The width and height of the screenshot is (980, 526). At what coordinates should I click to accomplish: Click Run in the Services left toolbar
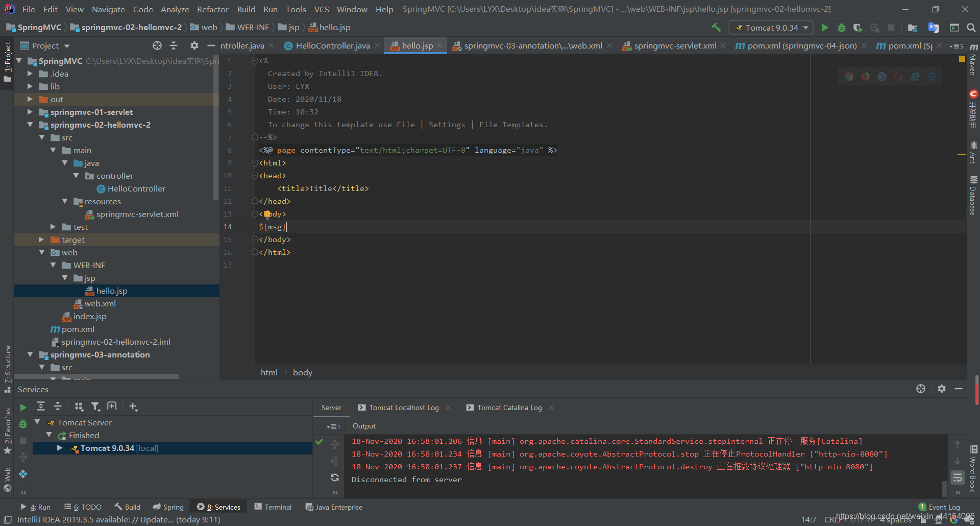(23, 408)
